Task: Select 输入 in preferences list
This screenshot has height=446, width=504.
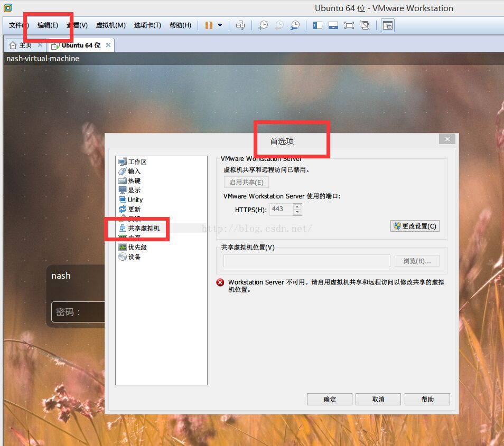Action: tap(134, 171)
